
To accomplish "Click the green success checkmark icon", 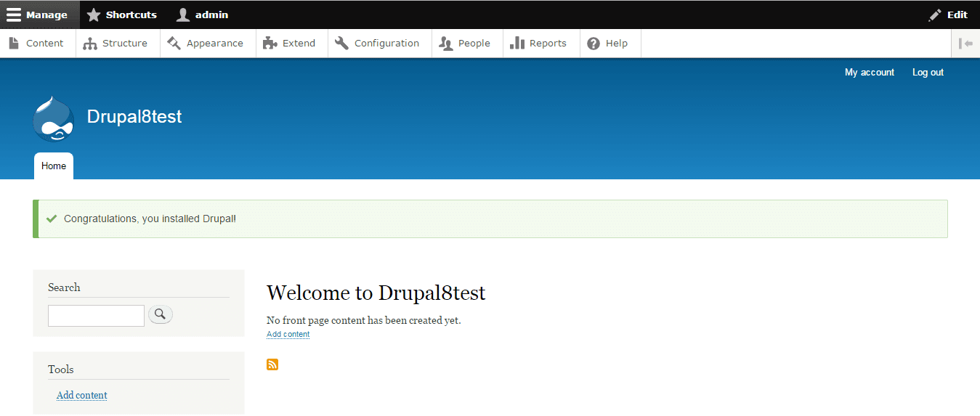I will (52, 219).
